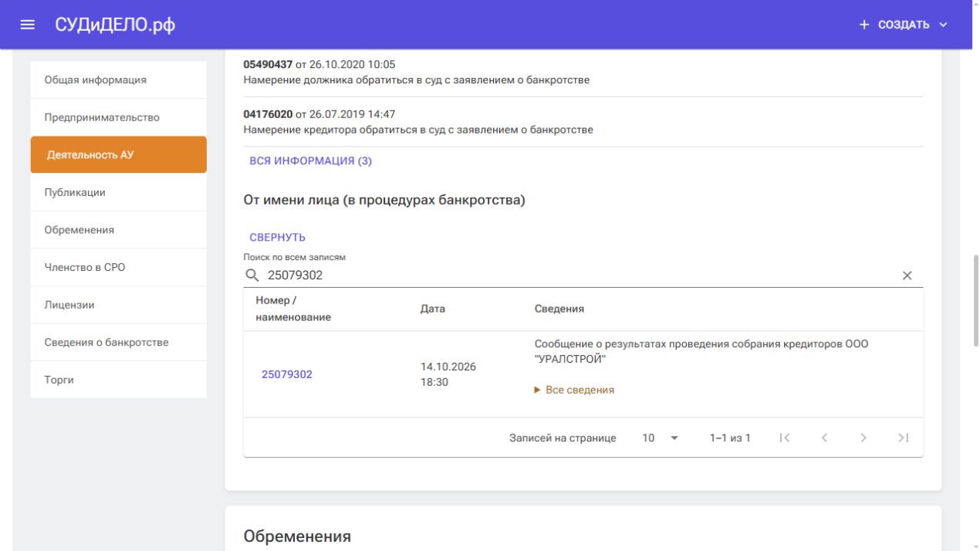The height and width of the screenshot is (551, 980).
Task: Click the Обременения section heading
Action: click(297, 536)
